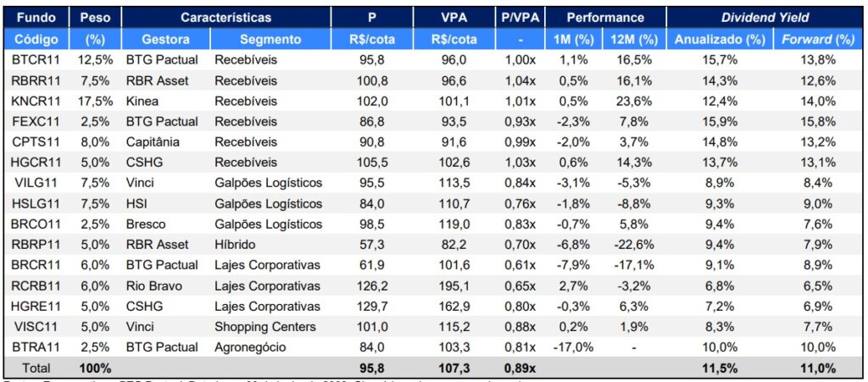Select the Forward (%) column header
The image size is (868, 382).
point(817,39)
